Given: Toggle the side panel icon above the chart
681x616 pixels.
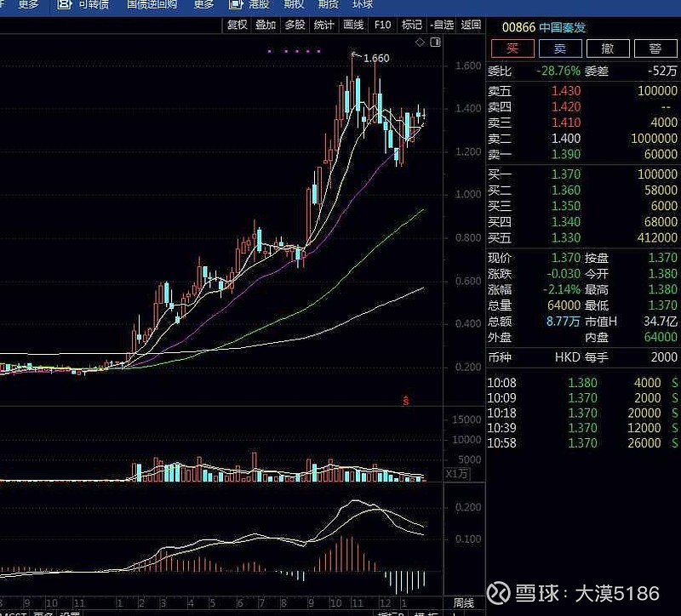Looking at the screenshot, I should coord(435,42).
